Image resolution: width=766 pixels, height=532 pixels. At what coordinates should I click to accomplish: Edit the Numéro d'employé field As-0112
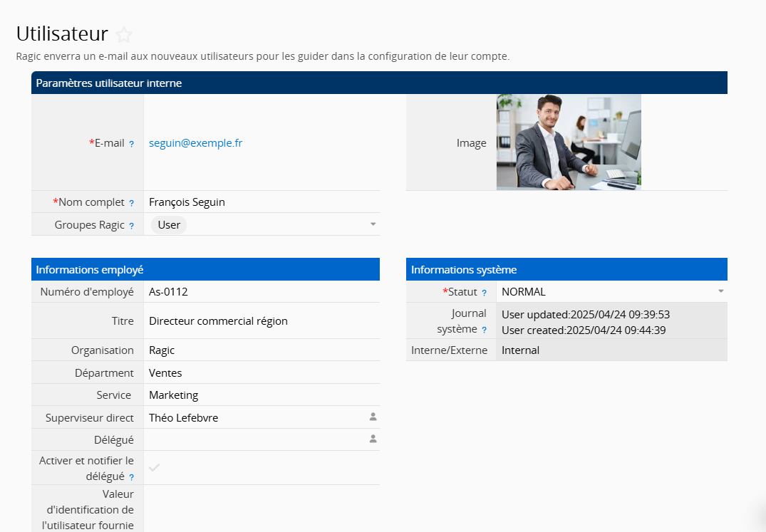point(168,291)
